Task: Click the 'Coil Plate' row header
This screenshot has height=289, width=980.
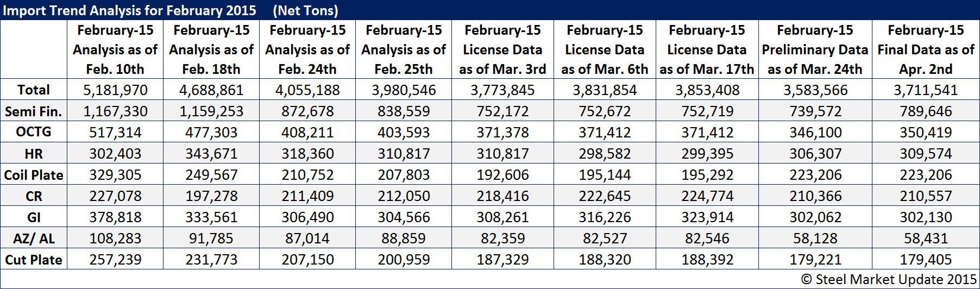Action: click(x=34, y=175)
